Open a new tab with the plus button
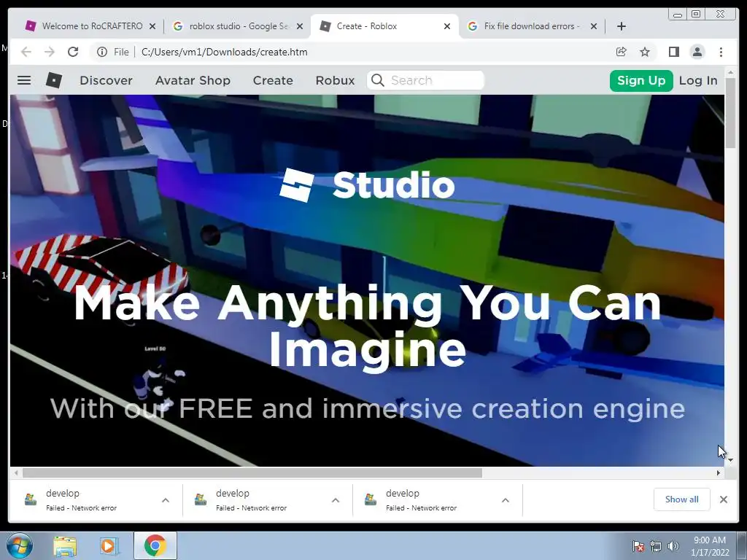 pos(622,26)
